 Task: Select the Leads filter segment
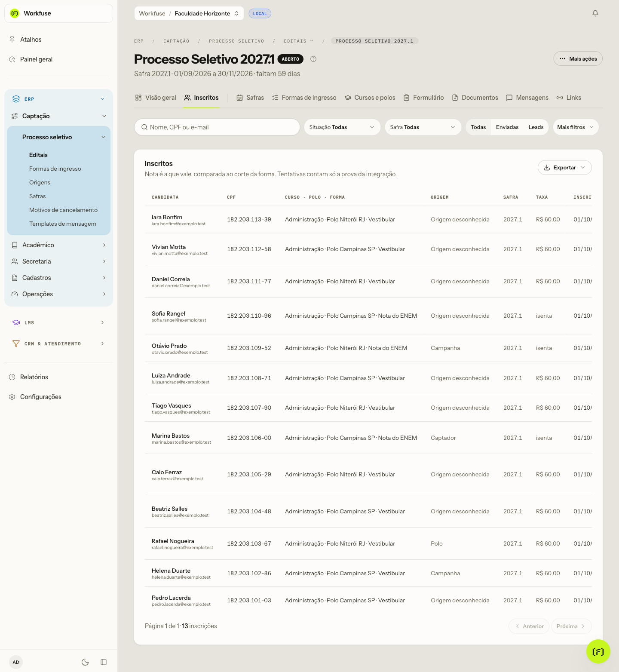pyautogui.click(x=536, y=127)
